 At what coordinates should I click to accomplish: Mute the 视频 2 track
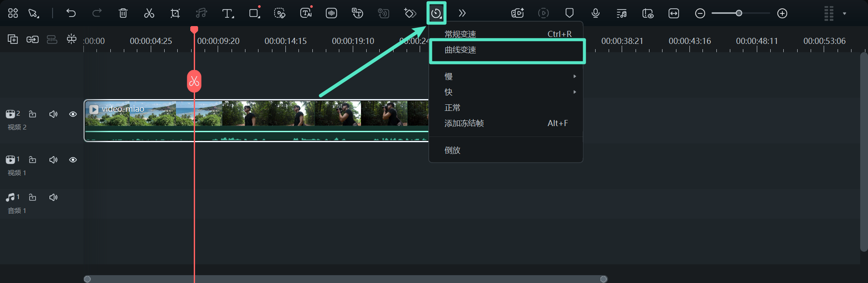[53, 114]
